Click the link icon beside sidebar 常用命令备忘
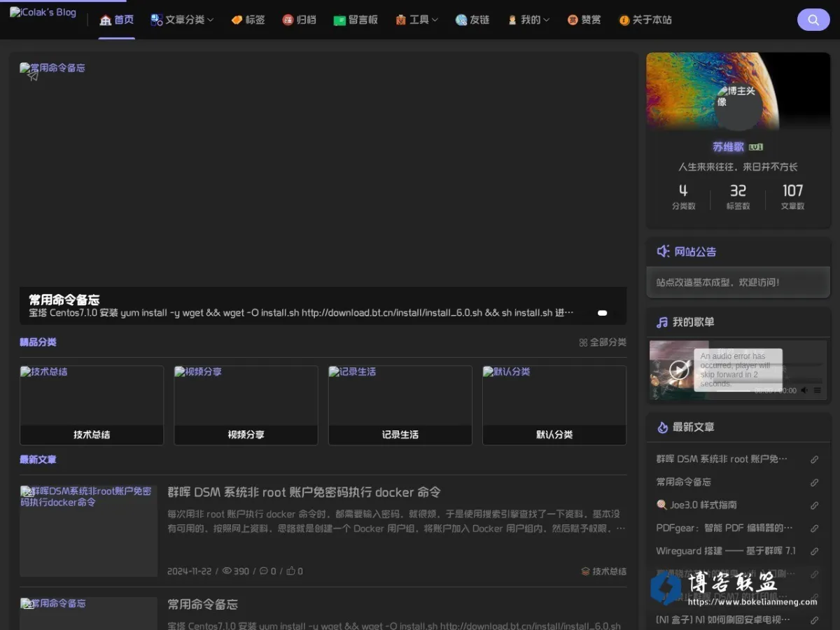 [x=814, y=483]
